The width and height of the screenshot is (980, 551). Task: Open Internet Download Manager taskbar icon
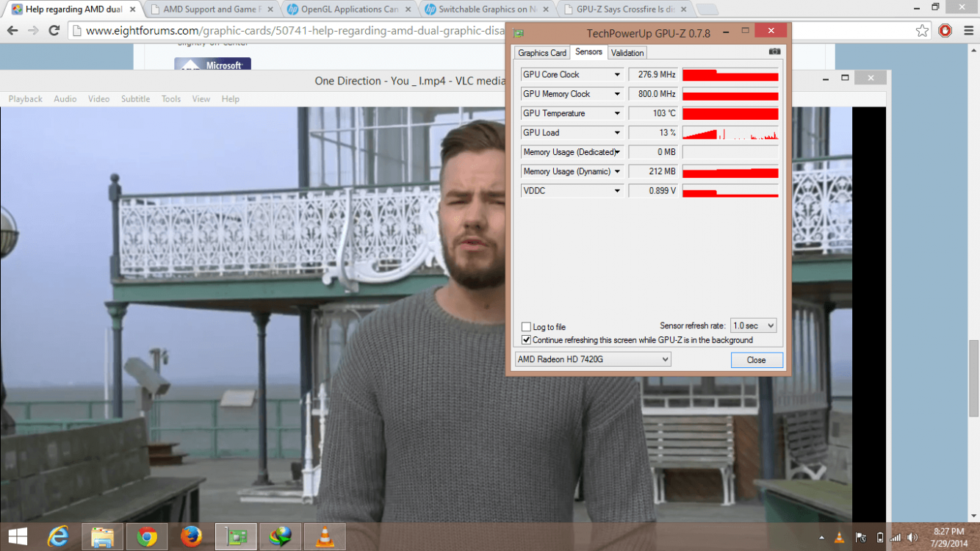pyautogui.click(x=280, y=537)
